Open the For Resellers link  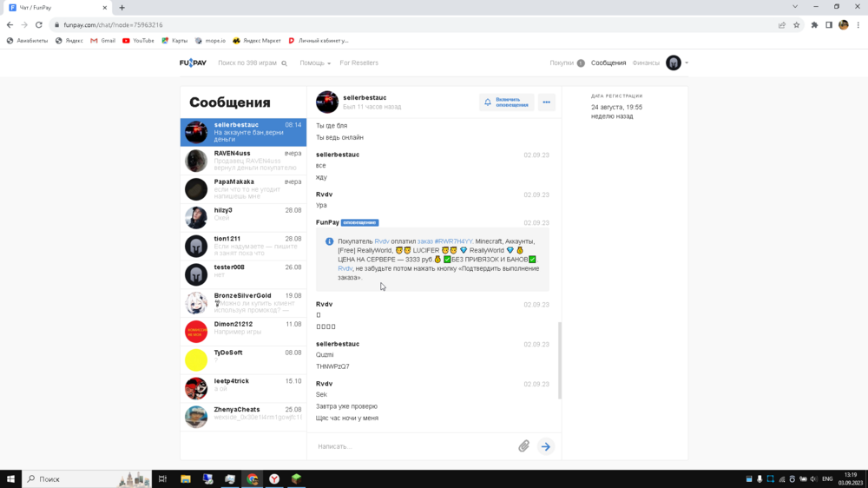(358, 63)
